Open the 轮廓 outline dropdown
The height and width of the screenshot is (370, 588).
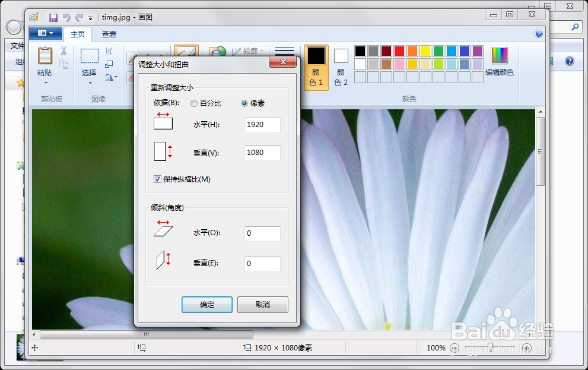click(248, 50)
